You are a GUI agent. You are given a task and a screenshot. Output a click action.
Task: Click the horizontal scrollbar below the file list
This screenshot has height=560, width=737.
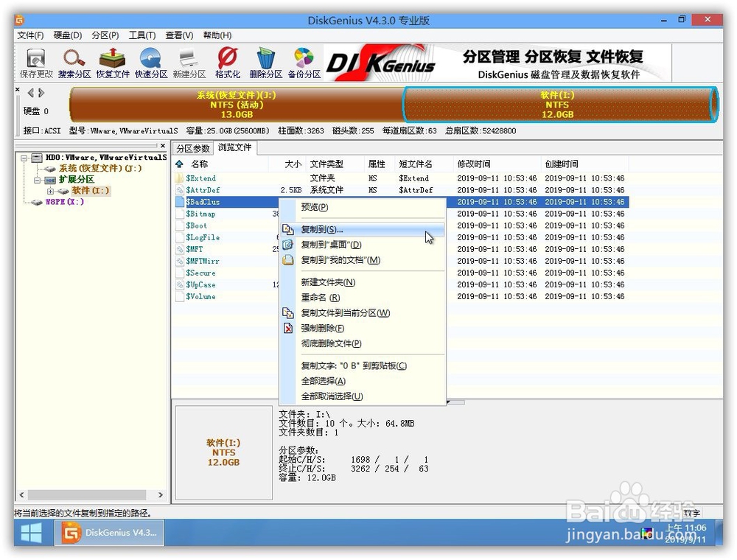tap(455, 401)
